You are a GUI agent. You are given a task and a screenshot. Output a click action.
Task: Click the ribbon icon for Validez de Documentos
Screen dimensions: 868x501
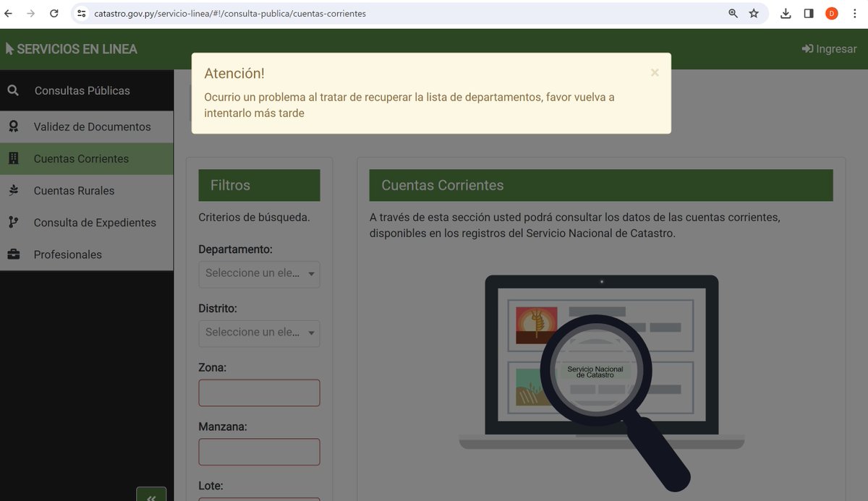pos(13,127)
